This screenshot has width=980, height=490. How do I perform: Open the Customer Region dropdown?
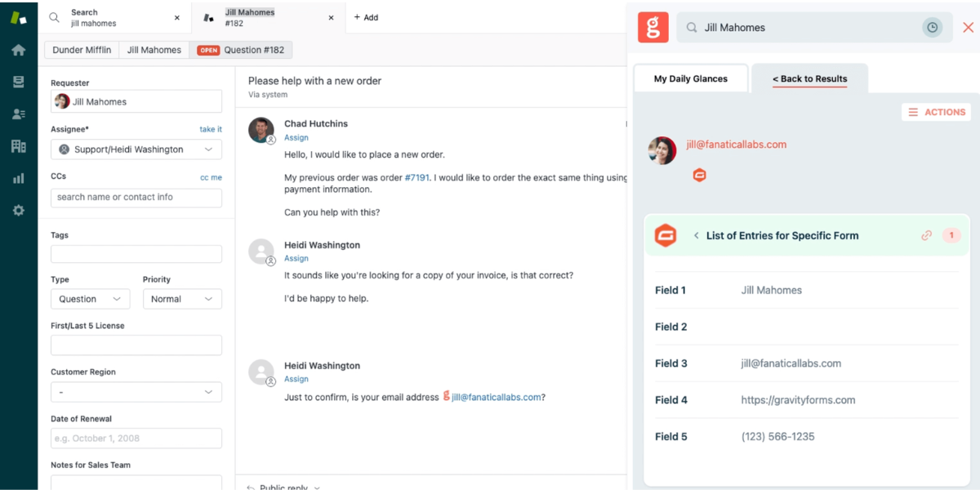(136, 392)
